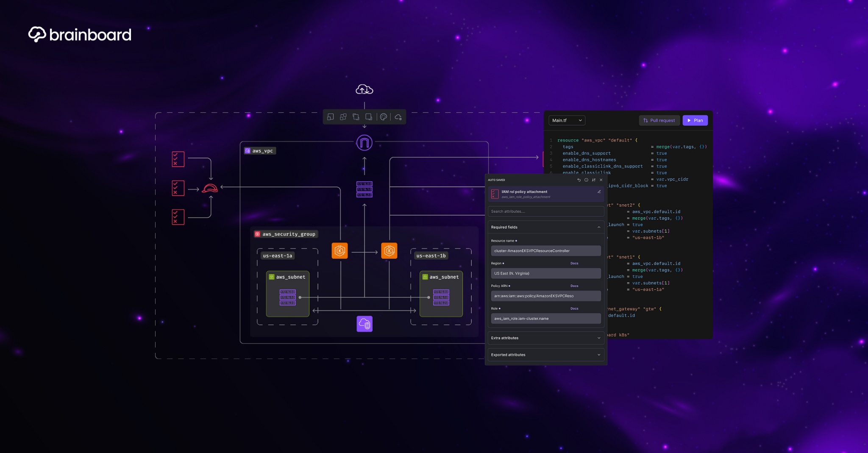This screenshot has height=453, width=868.
Task: Click the info icon in properties panel header
Action: tap(586, 180)
